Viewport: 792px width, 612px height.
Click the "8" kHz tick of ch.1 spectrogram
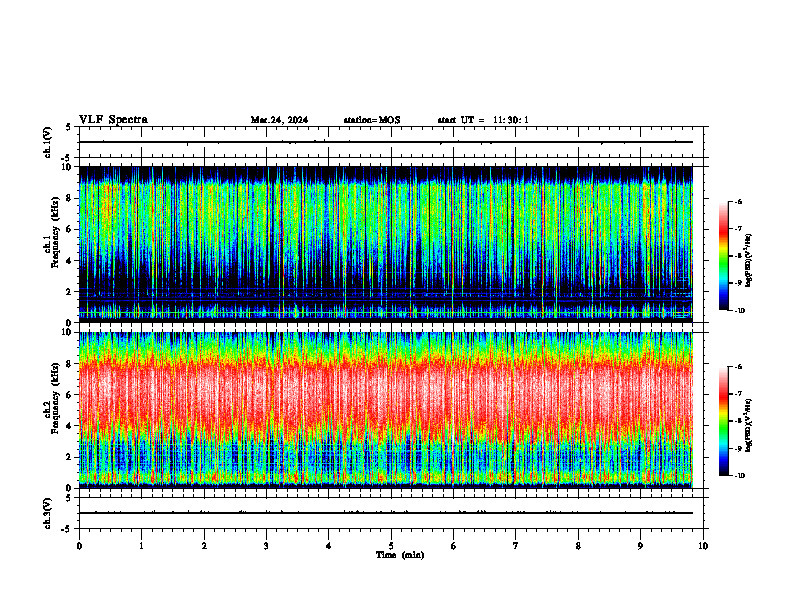click(x=70, y=198)
